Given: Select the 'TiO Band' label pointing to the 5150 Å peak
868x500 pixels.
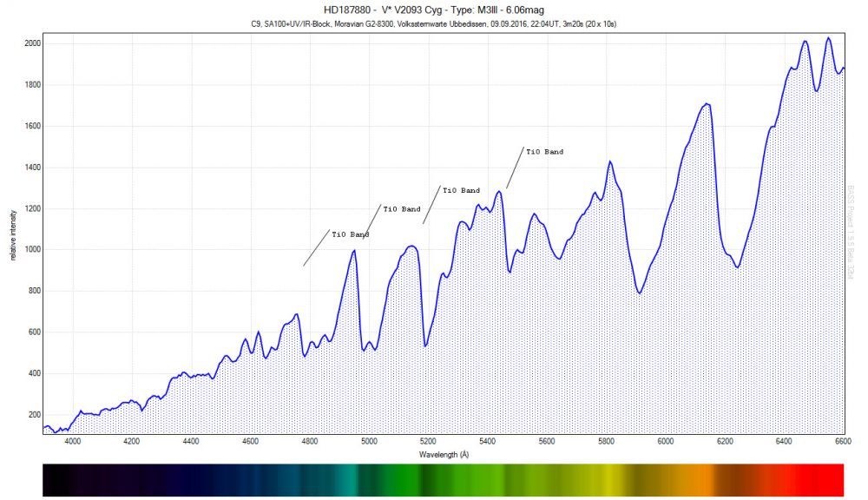Looking at the screenshot, I should [402, 209].
